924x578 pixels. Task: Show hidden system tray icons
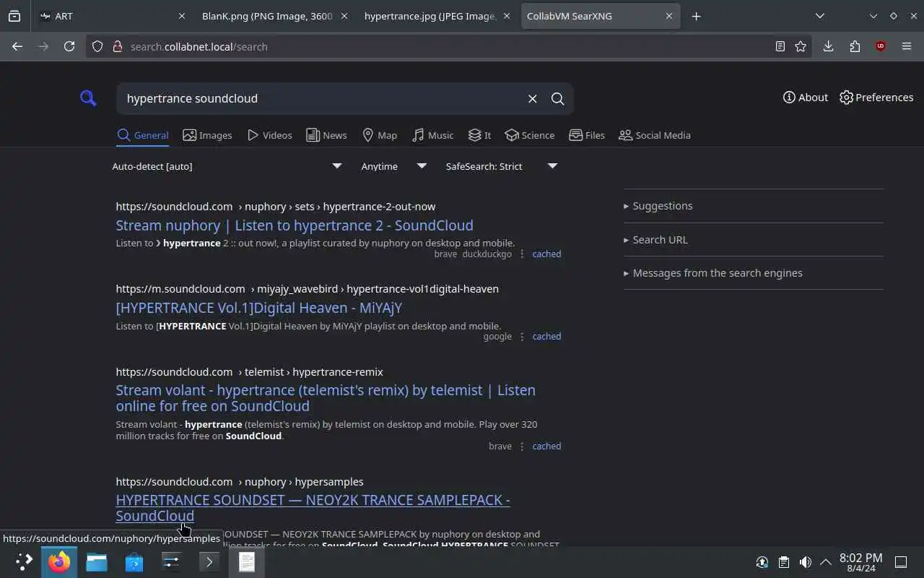(826, 562)
